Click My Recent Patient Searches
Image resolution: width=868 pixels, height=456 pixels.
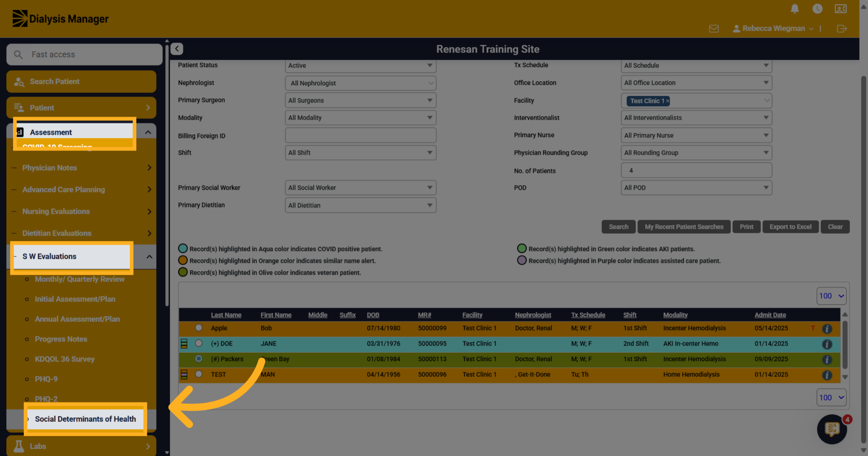(684, 227)
